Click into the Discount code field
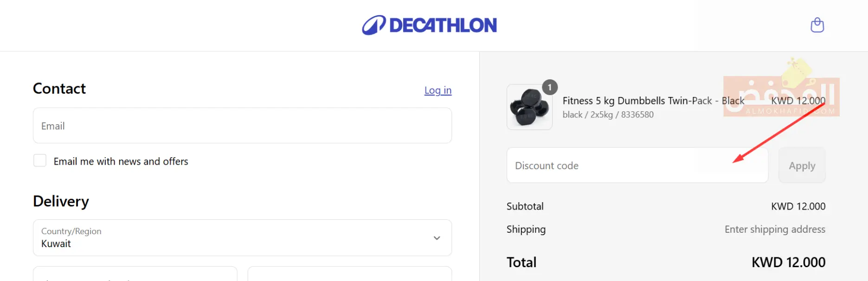868x281 pixels. [x=637, y=166]
